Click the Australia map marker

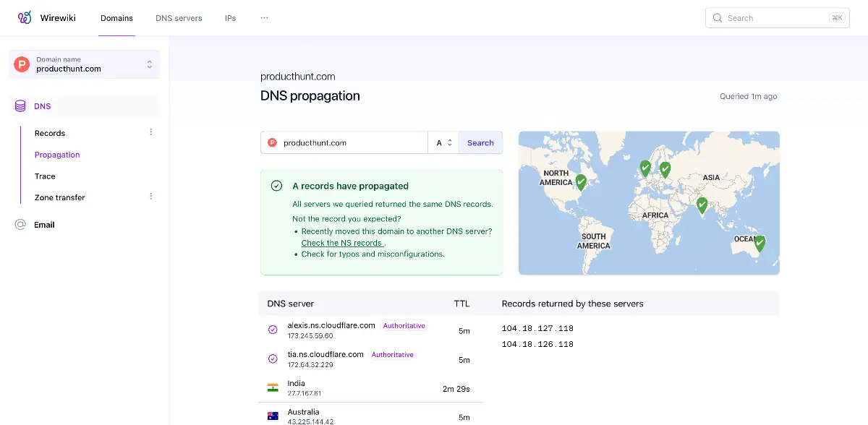pos(759,243)
